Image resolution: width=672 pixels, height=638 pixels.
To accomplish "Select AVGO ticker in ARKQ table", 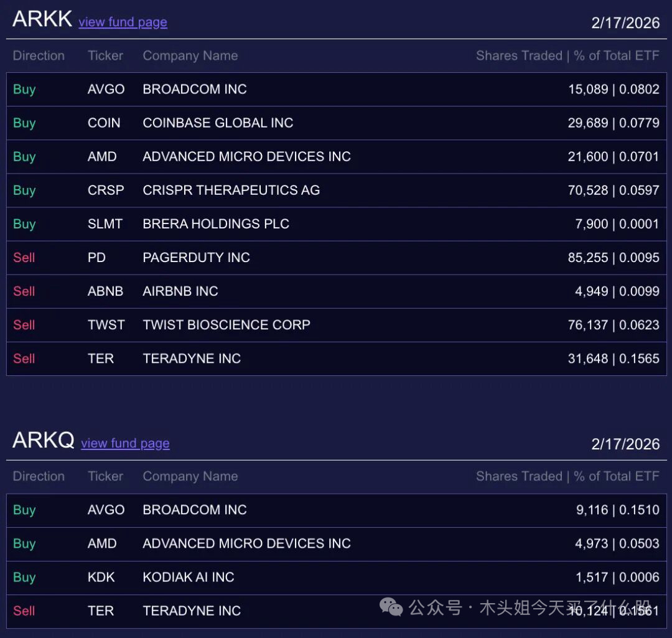I will (x=106, y=510).
